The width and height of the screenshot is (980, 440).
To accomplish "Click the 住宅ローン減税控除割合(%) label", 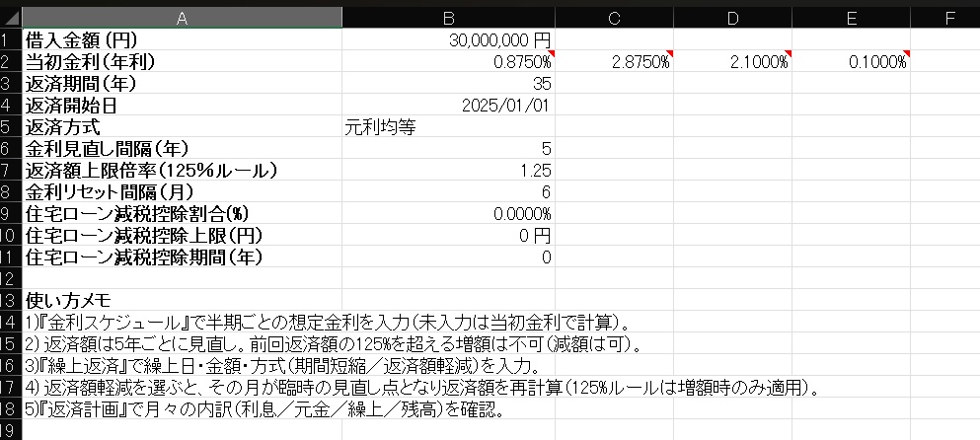I will 182,213.
